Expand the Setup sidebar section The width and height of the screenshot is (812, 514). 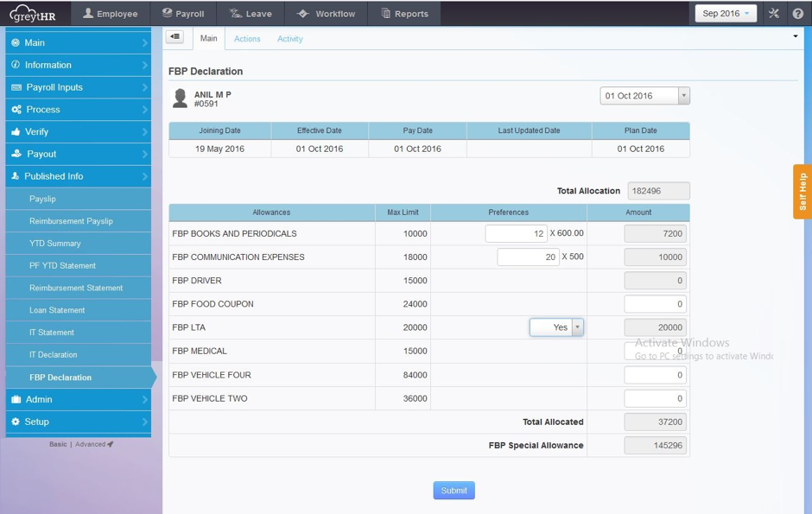(x=79, y=422)
